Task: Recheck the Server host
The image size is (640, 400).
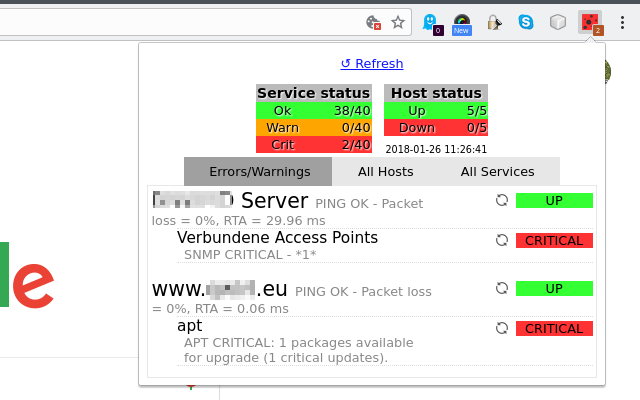Action: [x=502, y=200]
